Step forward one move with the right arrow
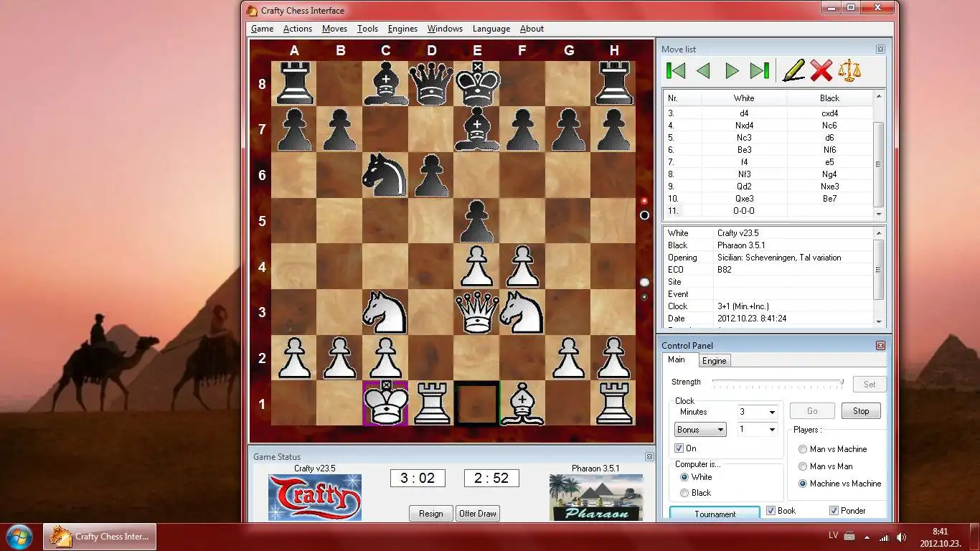This screenshot has width=980, height=551. (732, 70)
